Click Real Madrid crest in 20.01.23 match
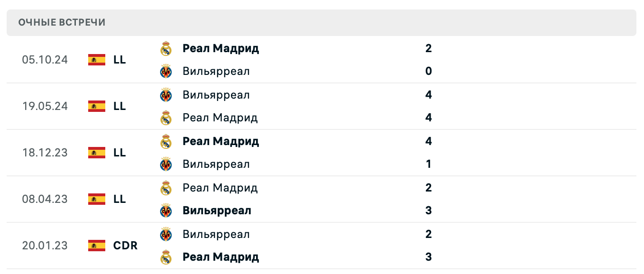The height and width of the screenshot is (274, 644). click(x=166, y=257)
